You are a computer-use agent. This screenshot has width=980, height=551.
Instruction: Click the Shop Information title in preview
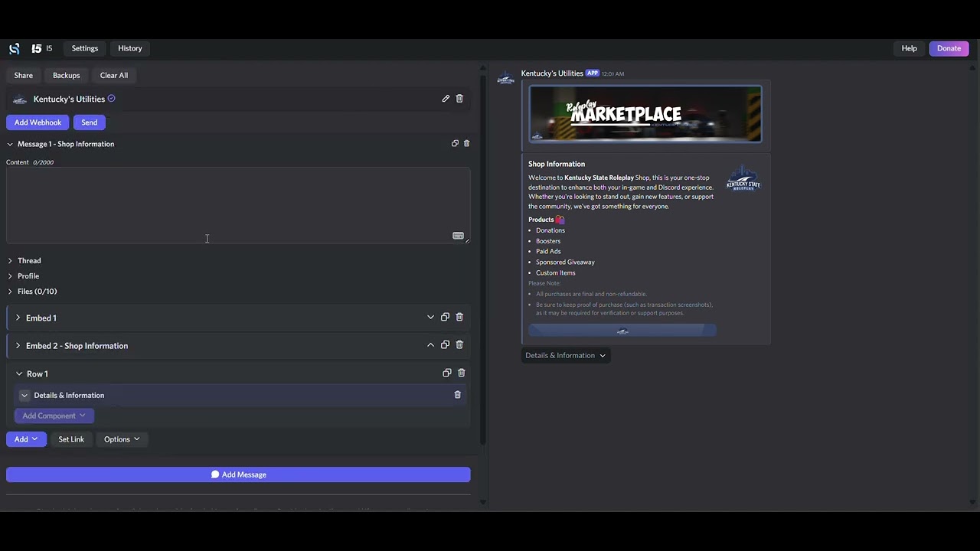[x=557, y=164]
